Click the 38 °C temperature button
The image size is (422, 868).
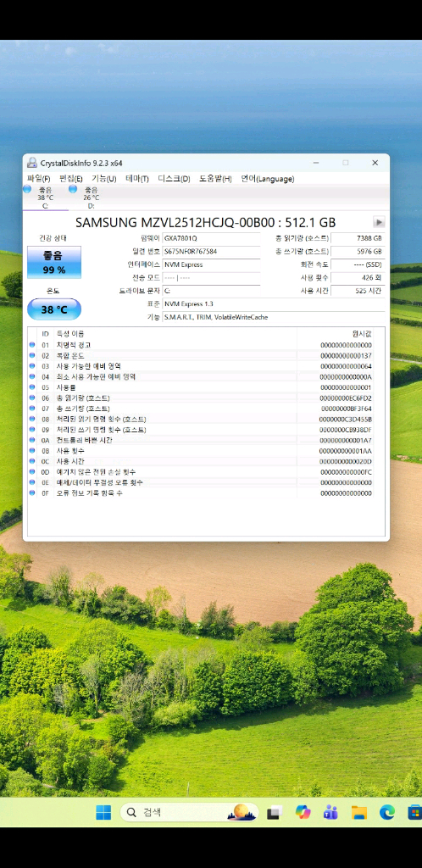(54, 309)
